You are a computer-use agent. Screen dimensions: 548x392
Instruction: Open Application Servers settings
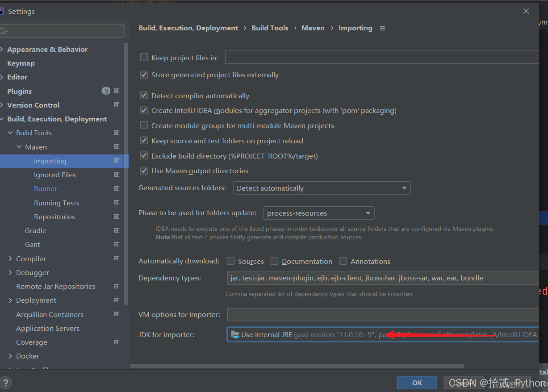pos(48,328)
